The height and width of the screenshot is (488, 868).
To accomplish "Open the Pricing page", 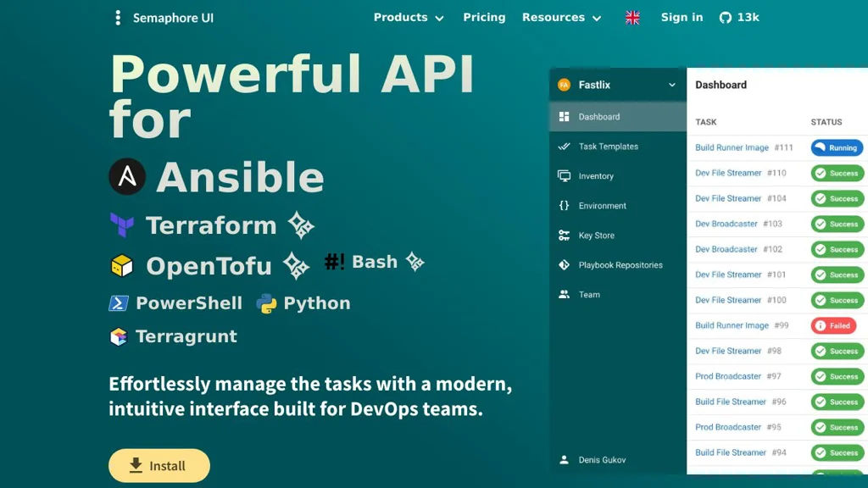I will 484,18.
